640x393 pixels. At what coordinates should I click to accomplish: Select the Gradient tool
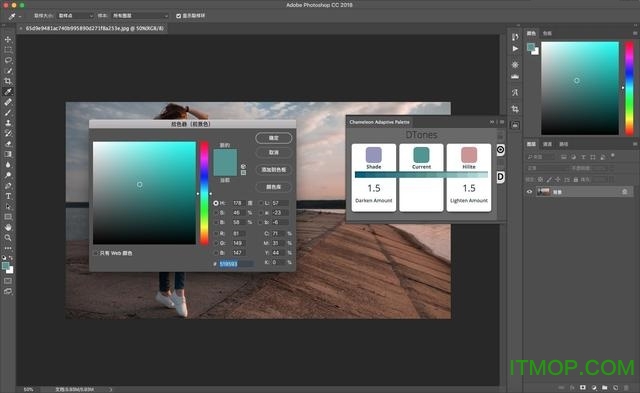point(8,154)
